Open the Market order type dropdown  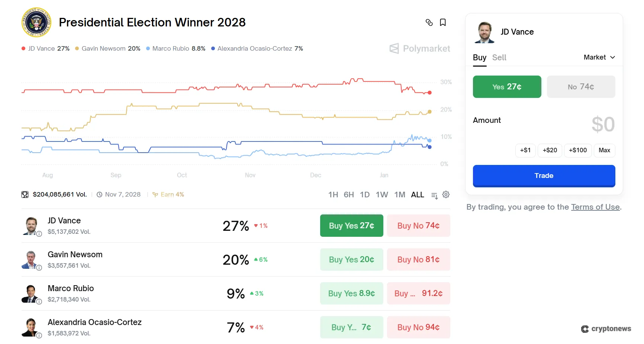599,57
